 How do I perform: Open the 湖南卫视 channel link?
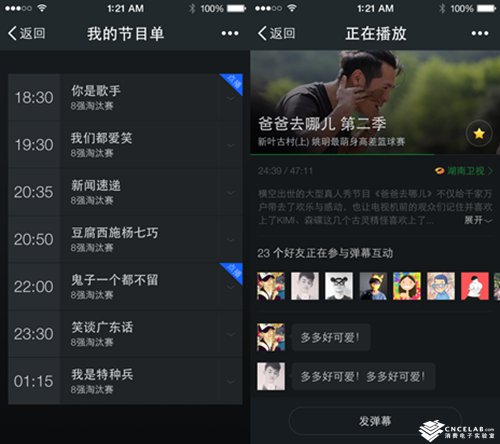pyautogui.click(x=464, y=171)
